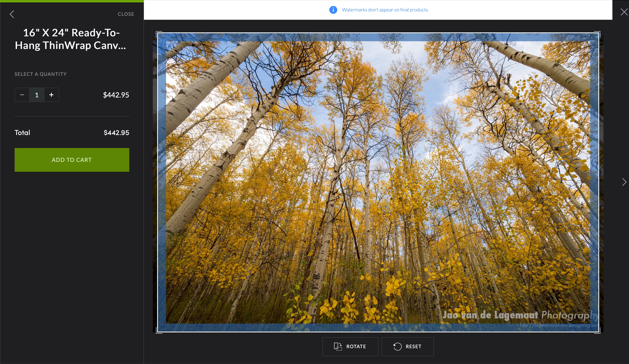This screenshot has height=364, width=629.
Task: Decrease quantity with the minus button
Action: (x=22, y=95)
